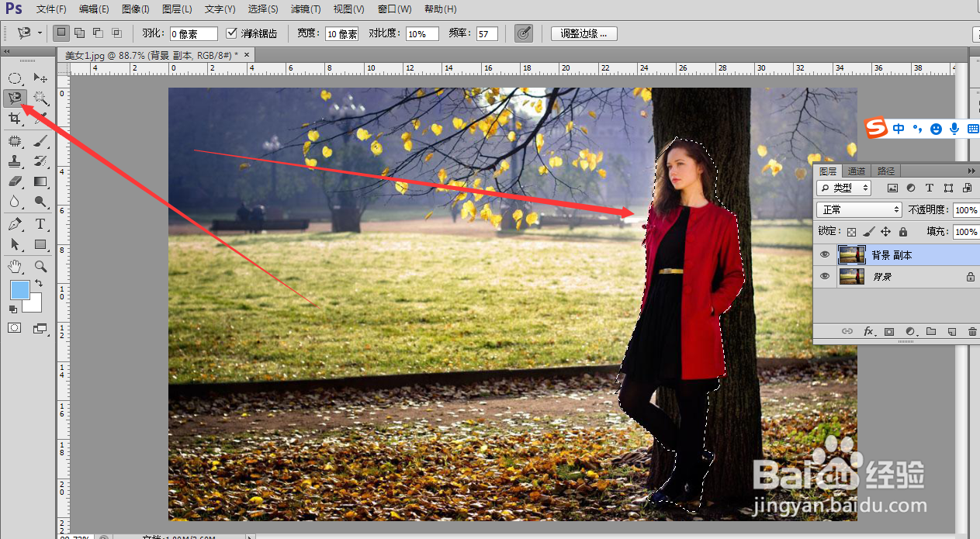
Task: Select the Horizontal Type tool
Action: tap(40, 224)
